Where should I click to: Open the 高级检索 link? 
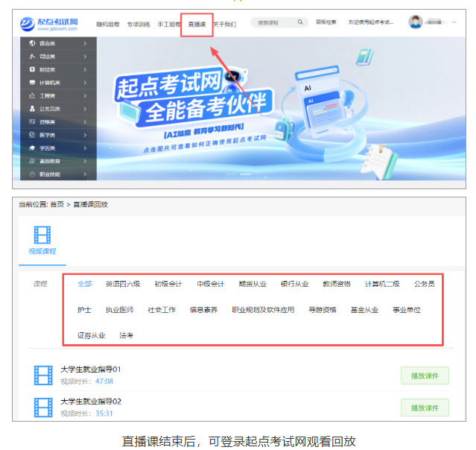pyautogui.click(x=326, y=22)
